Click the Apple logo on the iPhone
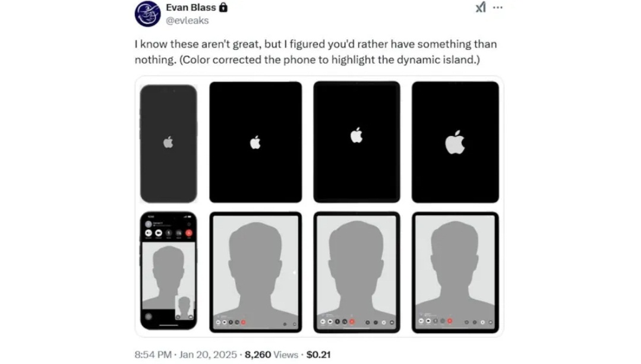Image resolution: width=641 pixels, height=364 pixels. click(x=168, y=142)
